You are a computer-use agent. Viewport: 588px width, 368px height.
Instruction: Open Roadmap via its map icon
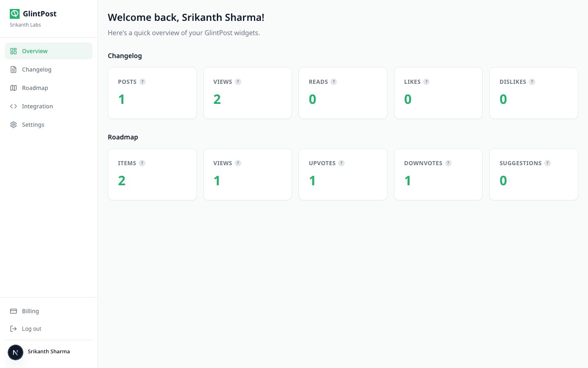13,88
